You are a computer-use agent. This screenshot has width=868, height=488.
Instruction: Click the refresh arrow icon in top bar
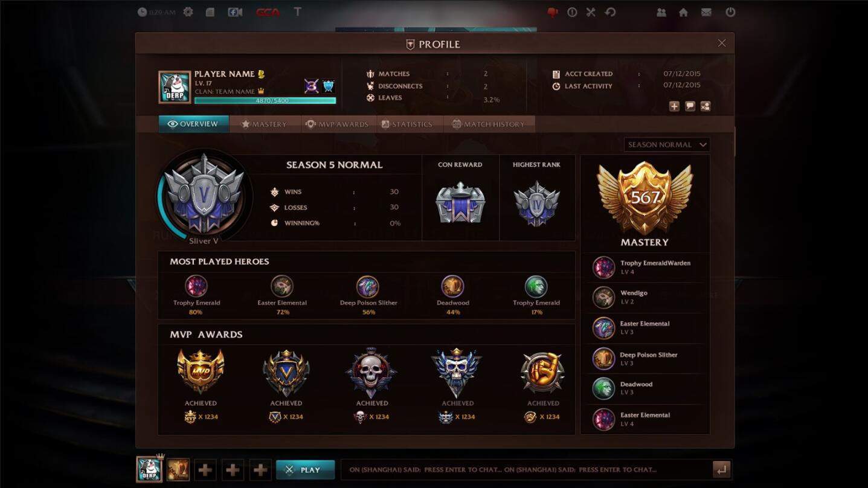(x=611, y=12)
